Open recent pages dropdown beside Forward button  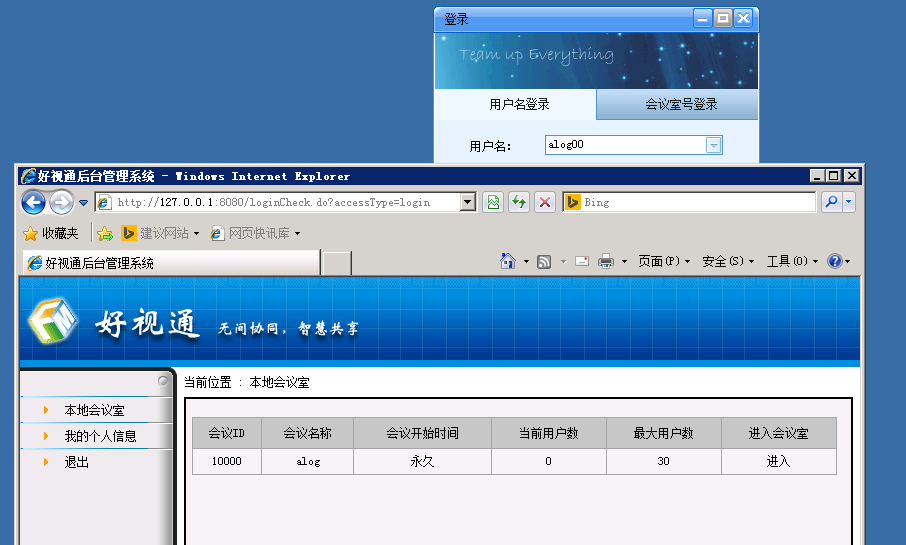83,203
